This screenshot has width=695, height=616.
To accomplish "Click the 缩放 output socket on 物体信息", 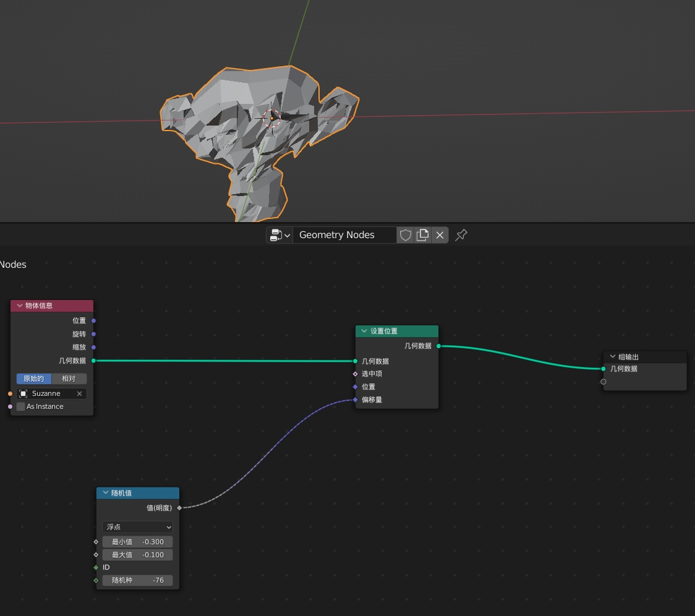I will [93, 347].
